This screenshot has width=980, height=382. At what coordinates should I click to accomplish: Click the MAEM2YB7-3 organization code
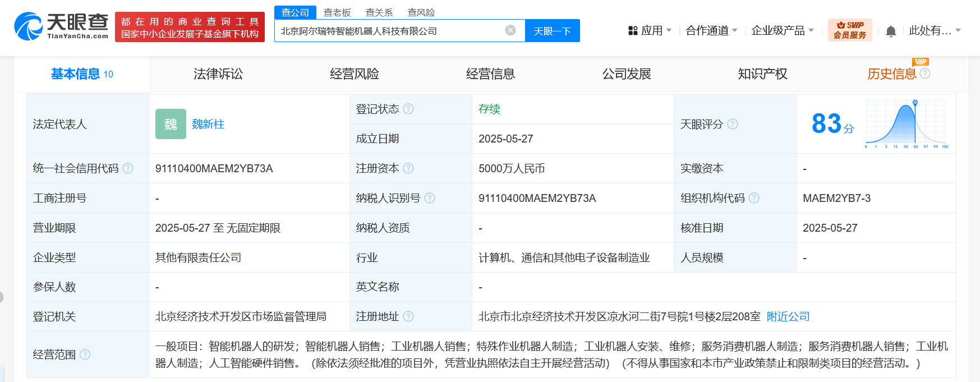[837, 198]
